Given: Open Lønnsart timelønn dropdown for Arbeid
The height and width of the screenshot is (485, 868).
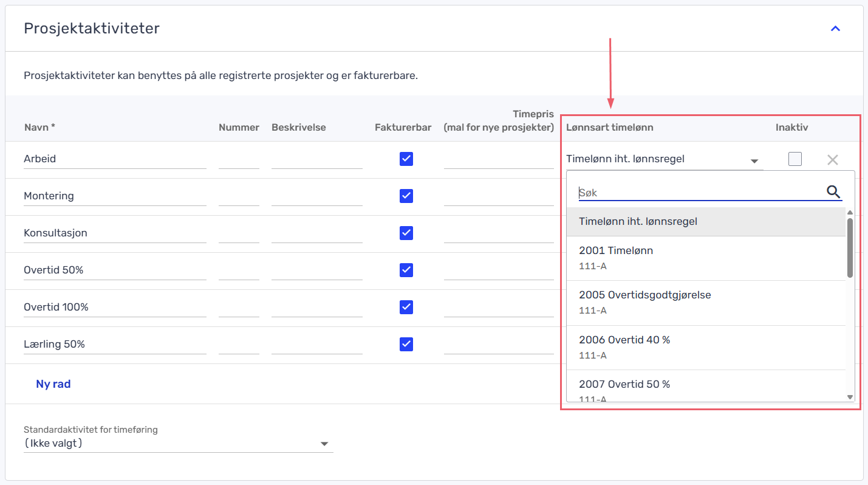Looking at the screenshot, I should [663, 160].
